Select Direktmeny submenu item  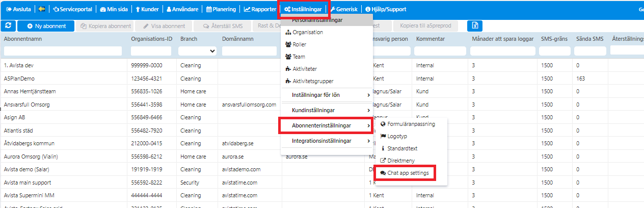411,161
